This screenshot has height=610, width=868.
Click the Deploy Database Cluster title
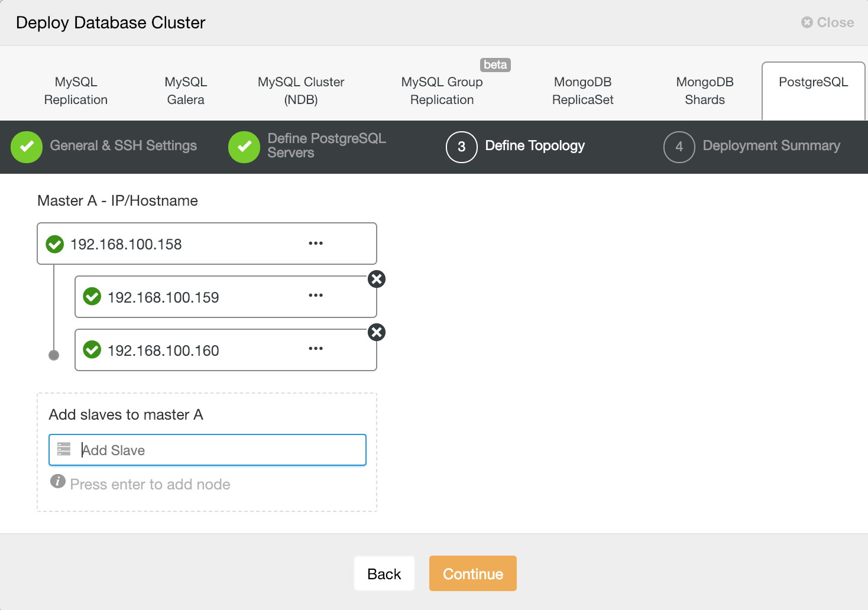pyautogui.click(x=111, y=22)
